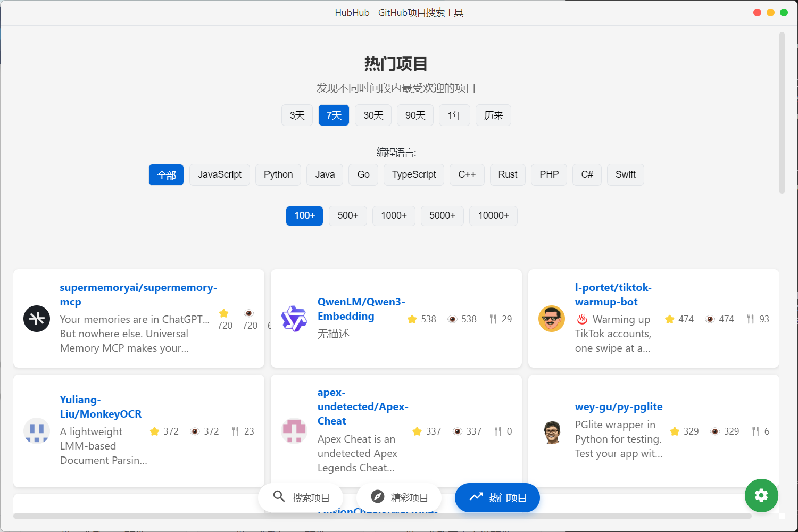This screenshot has width=798, height=532.
Task: Click the Qwen3-Embedding project logo
Action: coord(294,319)
